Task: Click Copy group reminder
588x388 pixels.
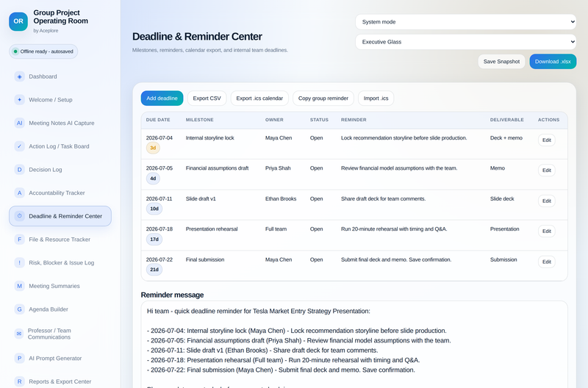Action: click(323, 98)
